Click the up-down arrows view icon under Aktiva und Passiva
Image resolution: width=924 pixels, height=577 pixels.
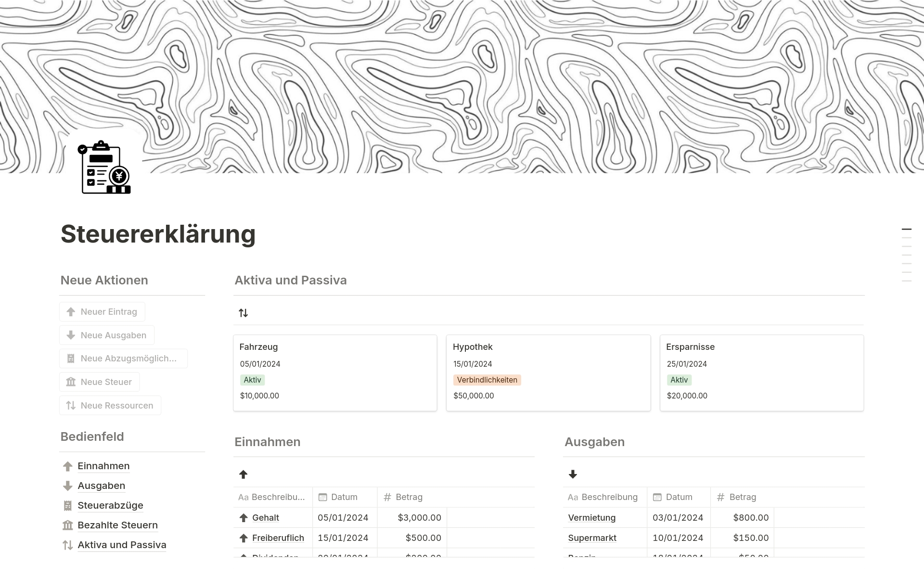pos(243,313)
